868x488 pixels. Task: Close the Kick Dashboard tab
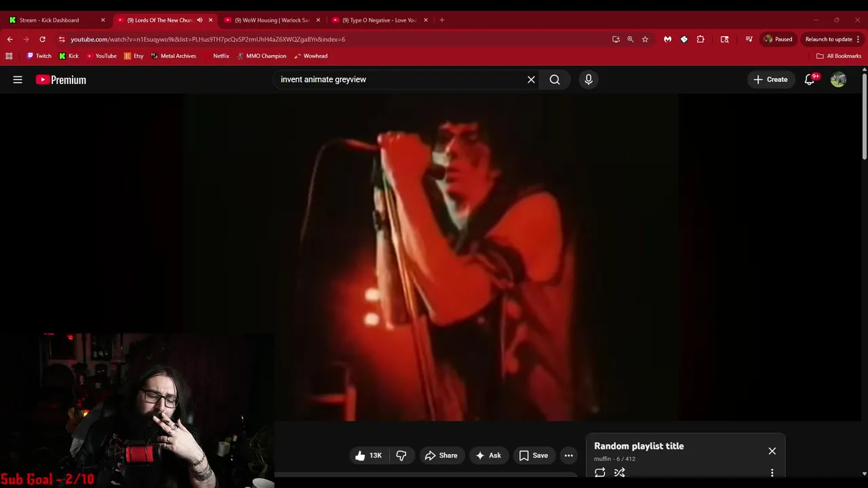103,20
